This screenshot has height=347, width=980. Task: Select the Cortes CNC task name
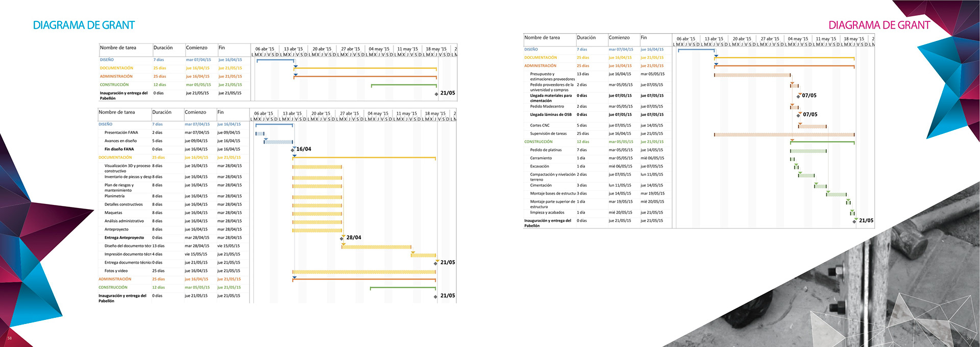[540, 125]
